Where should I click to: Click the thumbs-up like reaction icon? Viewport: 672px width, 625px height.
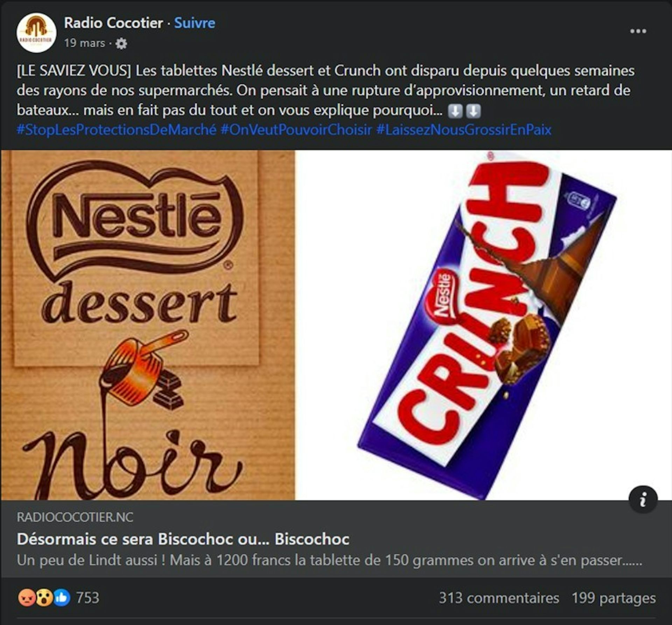pos(62,598)
